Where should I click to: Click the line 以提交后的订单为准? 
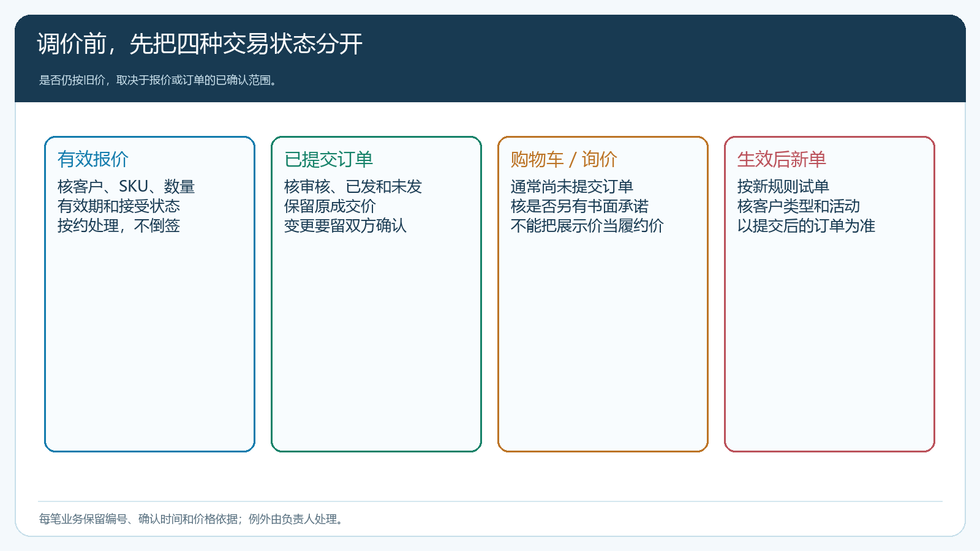pos(806,226)
